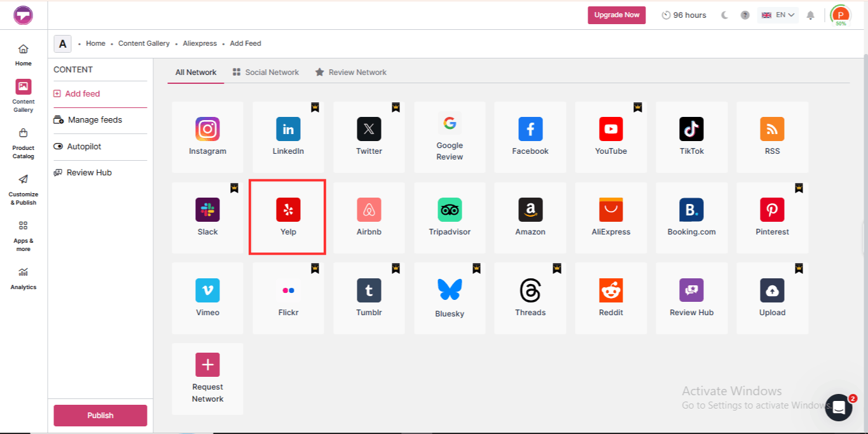Click the Threads network icon
Viewport: 868px width, 434px height.
point(530,290)
